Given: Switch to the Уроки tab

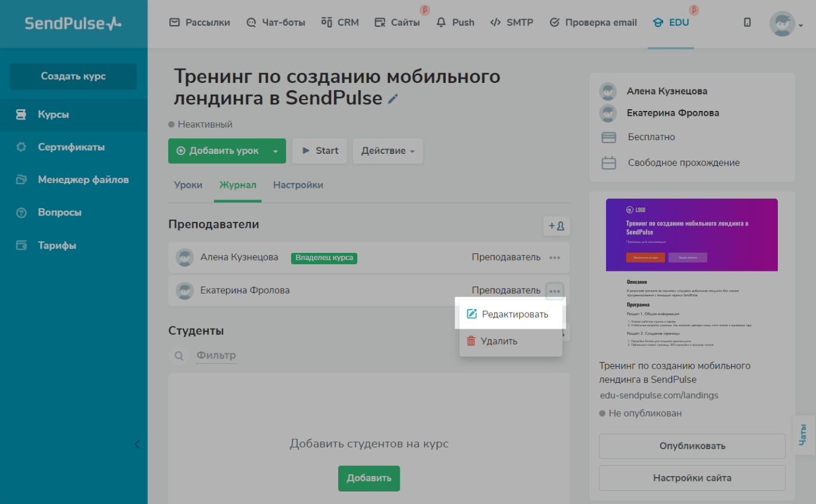Looking at the screenshot, I should coord(188,185).
